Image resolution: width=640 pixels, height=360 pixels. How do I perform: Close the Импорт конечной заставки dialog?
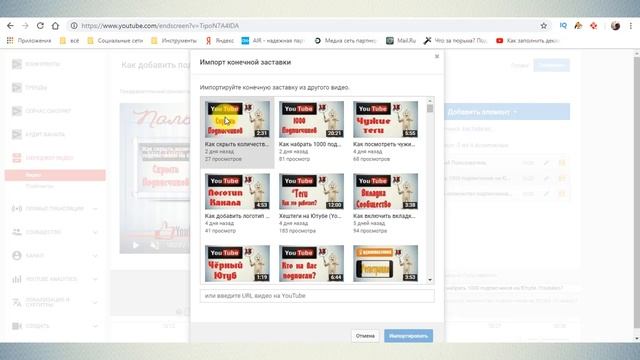pyautogui.click(x=437, y=56)
